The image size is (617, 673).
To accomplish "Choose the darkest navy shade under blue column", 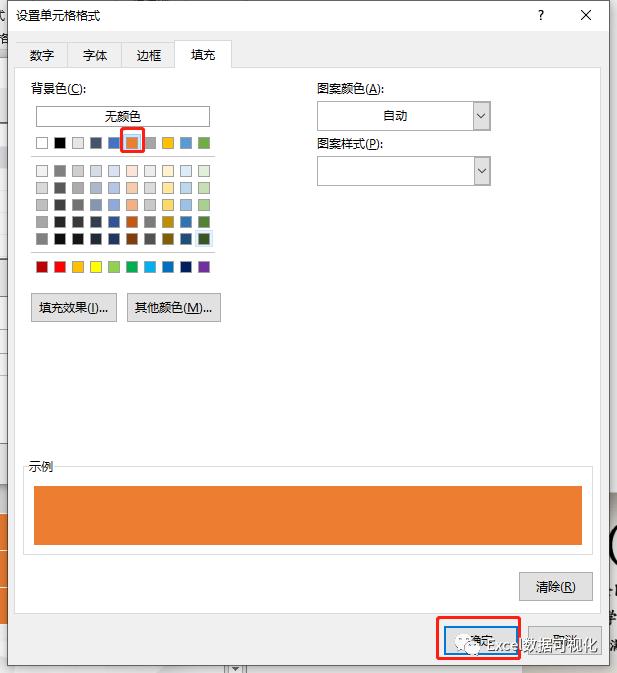I will pos(114,239).
